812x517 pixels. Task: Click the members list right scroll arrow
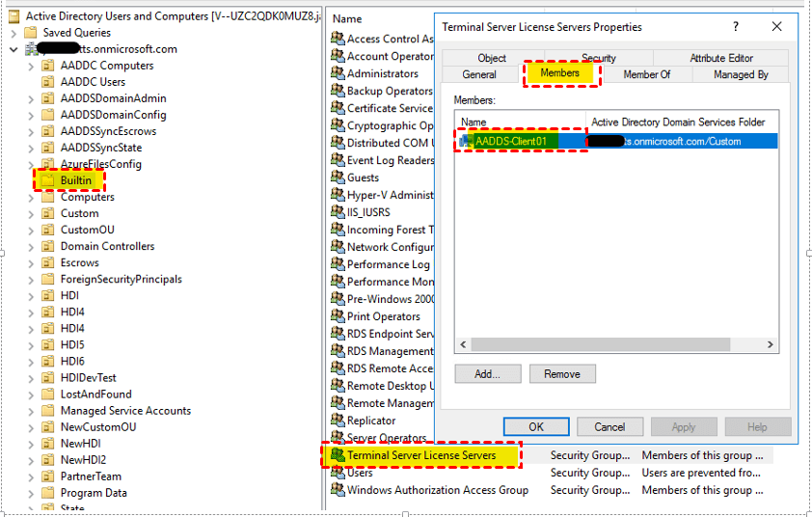tap(771, 344)
